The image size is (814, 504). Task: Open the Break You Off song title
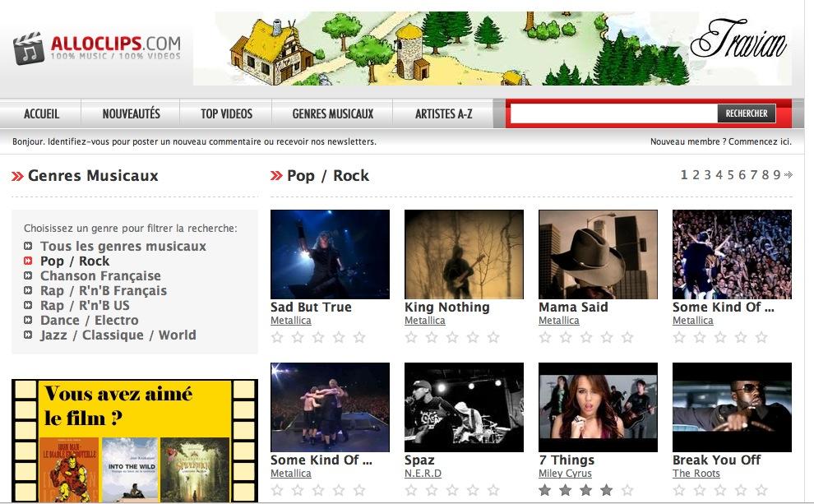pyautogui.click(x=716, y=460)
